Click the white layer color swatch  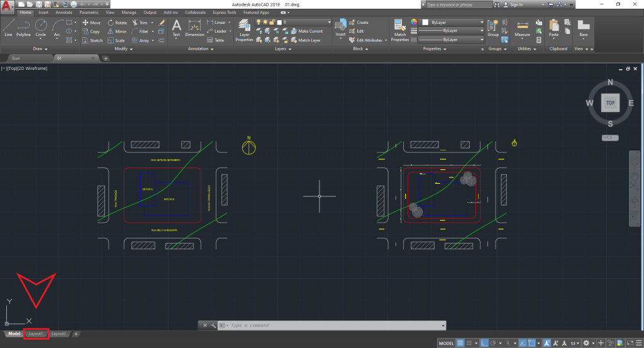click(x=280, y=22)
